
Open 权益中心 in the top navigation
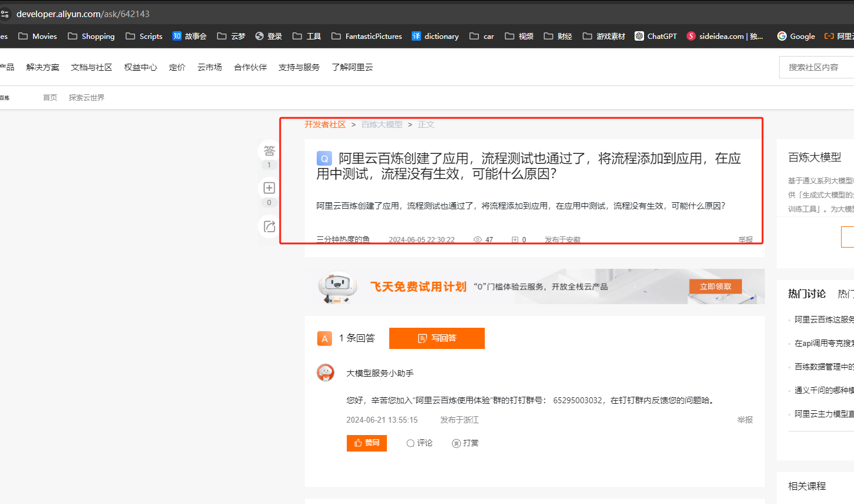[140, 67]
